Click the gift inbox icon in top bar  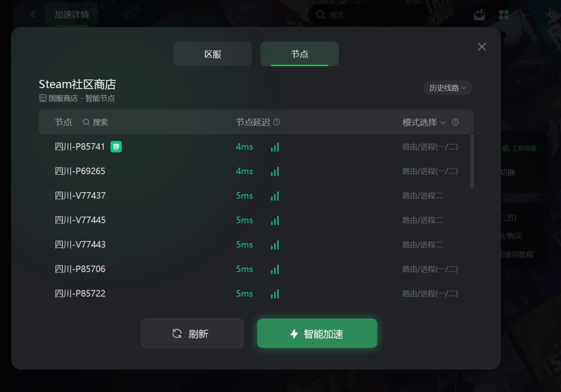pos(479,15)
